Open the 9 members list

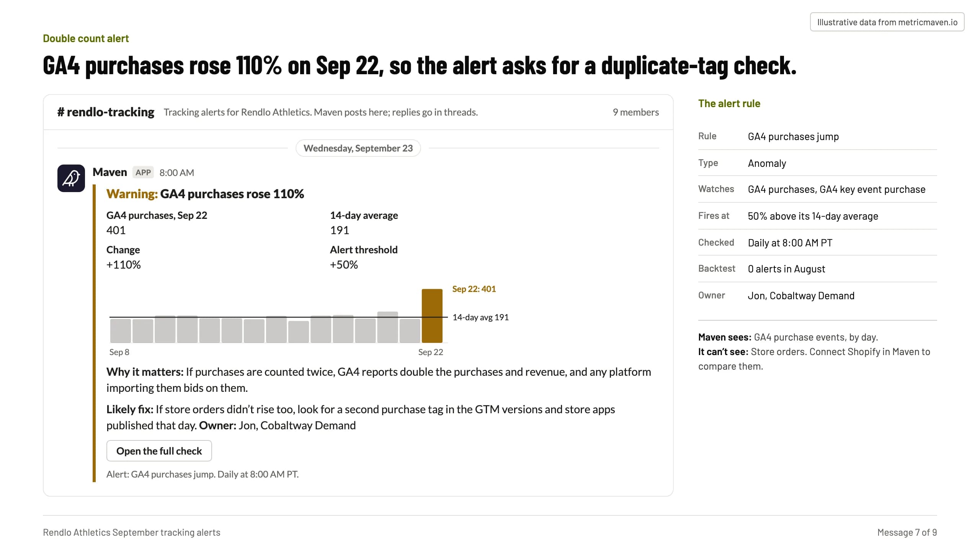tap(635, 112)
